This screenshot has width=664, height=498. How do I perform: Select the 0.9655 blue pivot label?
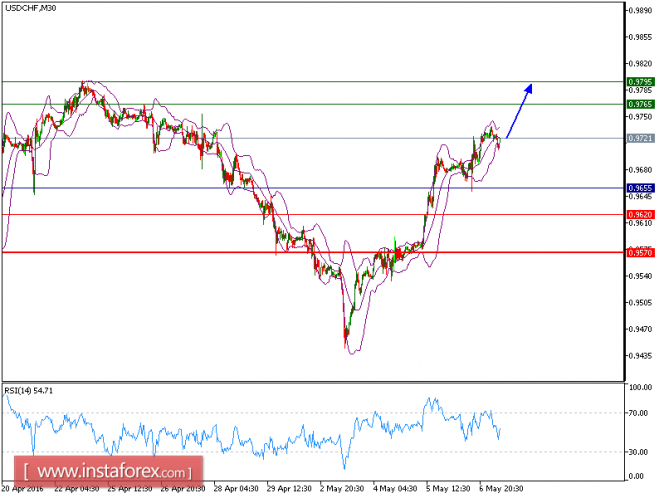click(x=641, y=188)
